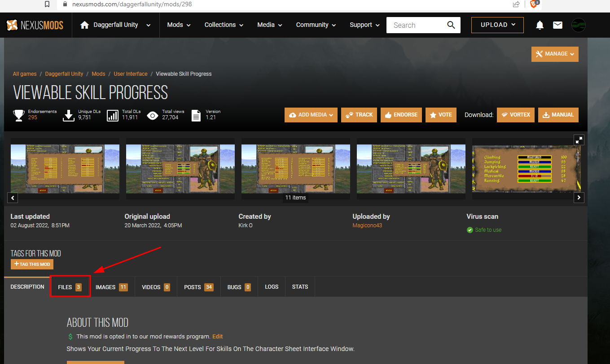The height and width of the screenshot is (364, 610).
Task: Click the green Safe to use checkmark
Action: (470, 230)
